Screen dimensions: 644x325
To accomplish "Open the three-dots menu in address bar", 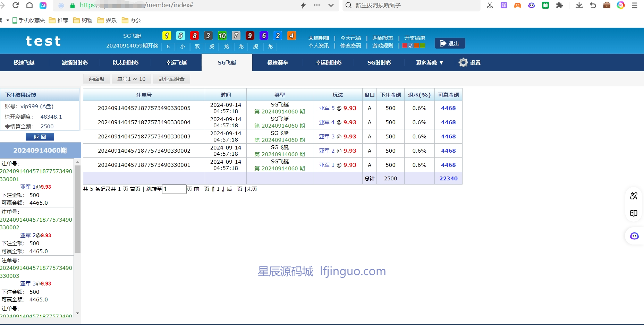I will tap(317, 5).
